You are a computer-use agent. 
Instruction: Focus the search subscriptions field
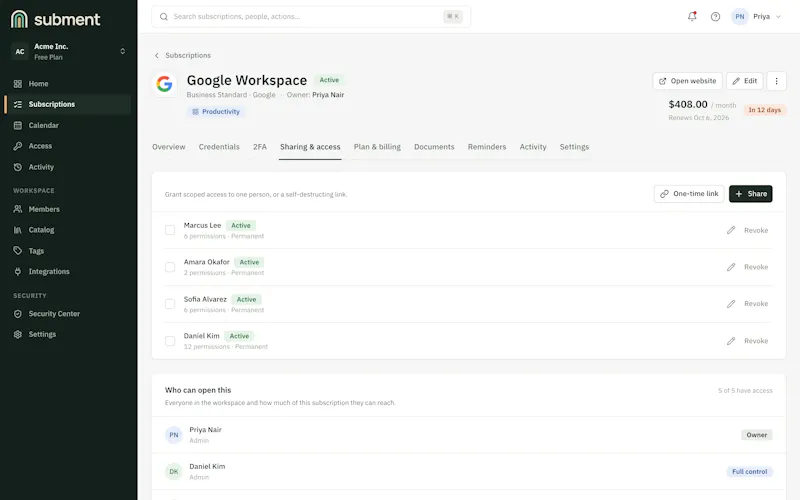[311, 16]
